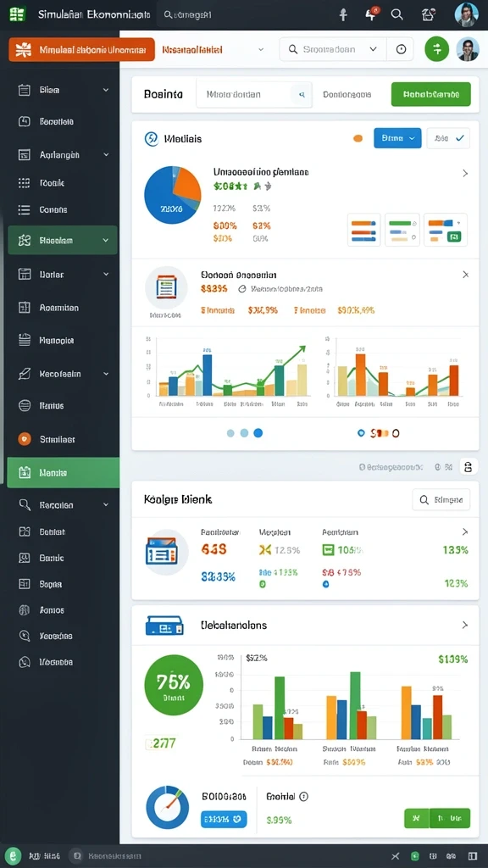Click the green 75% progress circle

(x=173, y=687)
